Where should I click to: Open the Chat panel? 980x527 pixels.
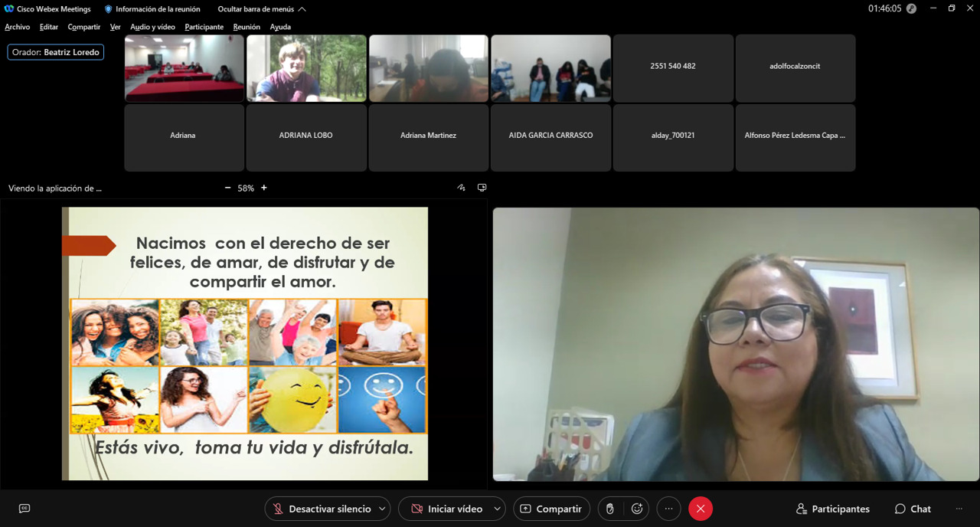pos(913,509)
